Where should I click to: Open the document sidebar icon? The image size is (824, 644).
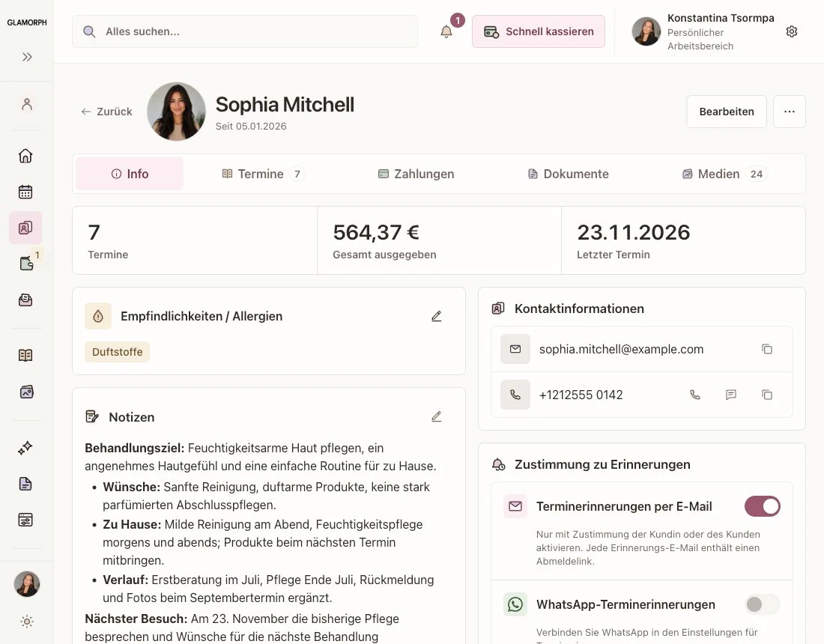tap(25, 484)
